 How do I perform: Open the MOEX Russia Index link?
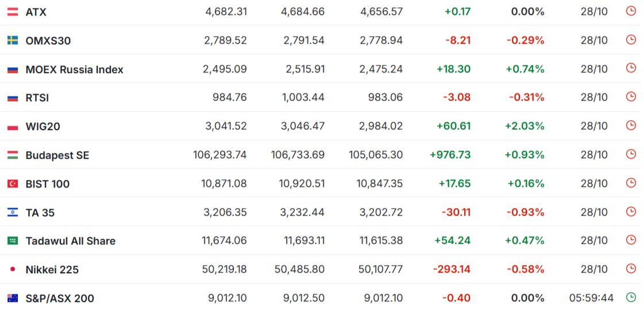coord(74,70)
